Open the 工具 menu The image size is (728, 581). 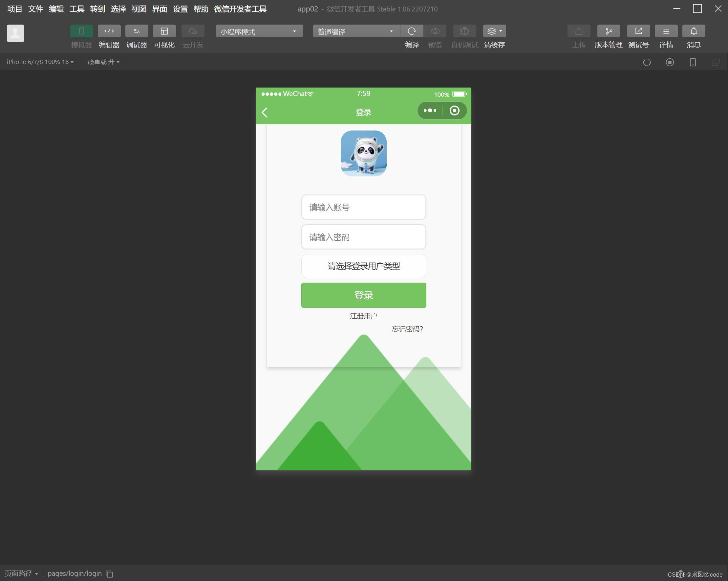[77, 9]
